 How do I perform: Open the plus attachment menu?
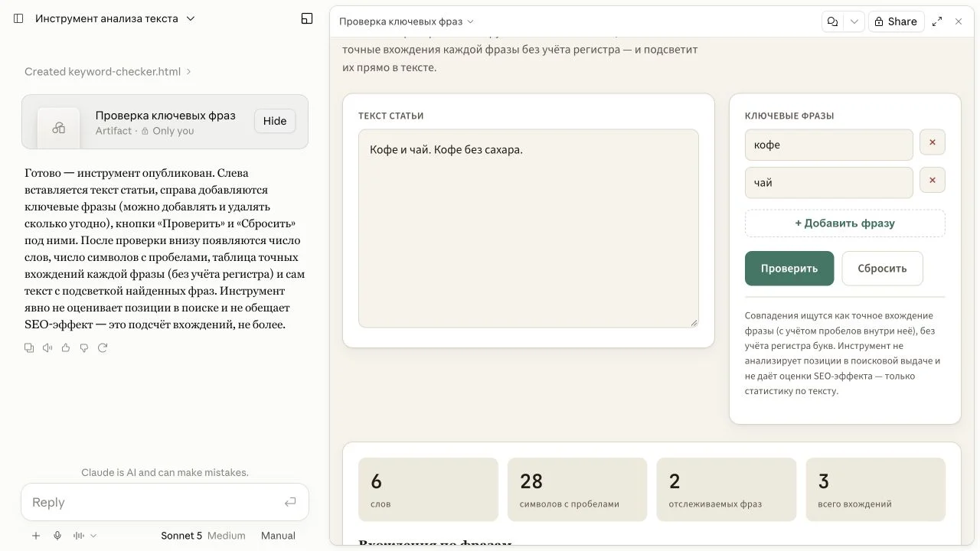click(x=36, y=536)
